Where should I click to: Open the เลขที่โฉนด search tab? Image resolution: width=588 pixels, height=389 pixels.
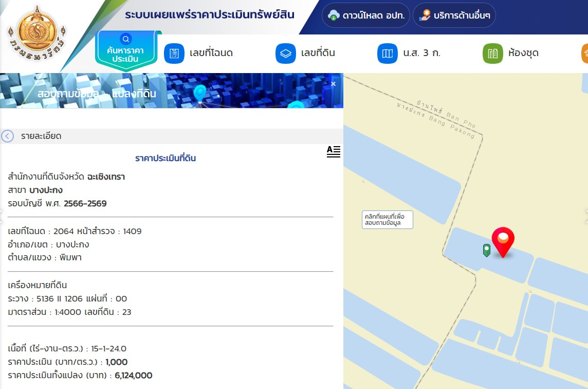click(199, 54)
